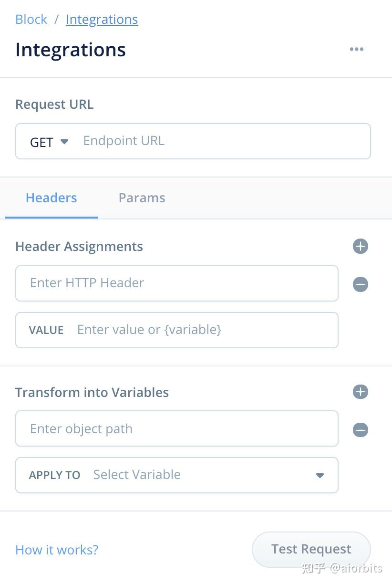This screenshot has height=584, width=392.
Task: Open the three-dot more options menu
Action: pyautogui.click(x=356, y=49)
